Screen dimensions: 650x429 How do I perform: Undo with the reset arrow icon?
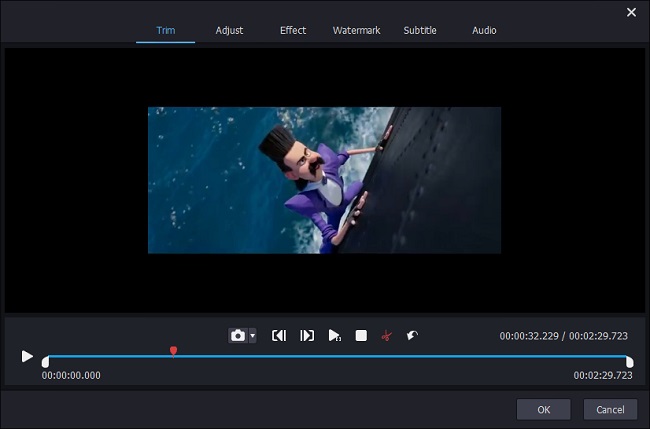click(412, 335)
